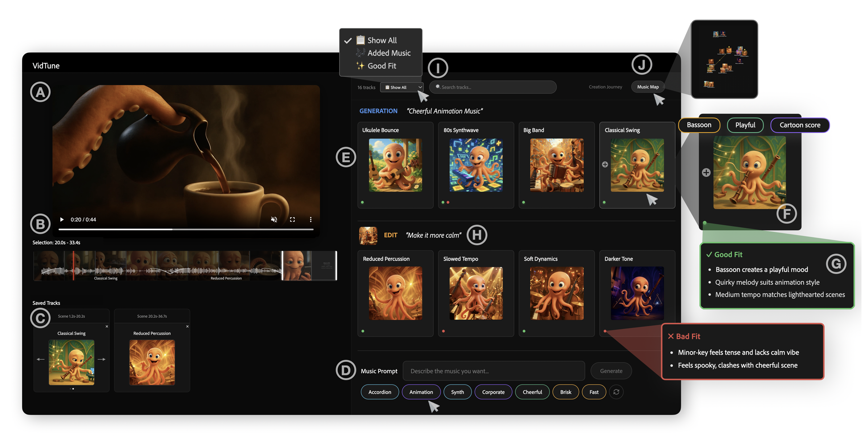This screenshot has width=868, height=438.
Task: Click inside the Music Prompt text field
Action: 493,371
